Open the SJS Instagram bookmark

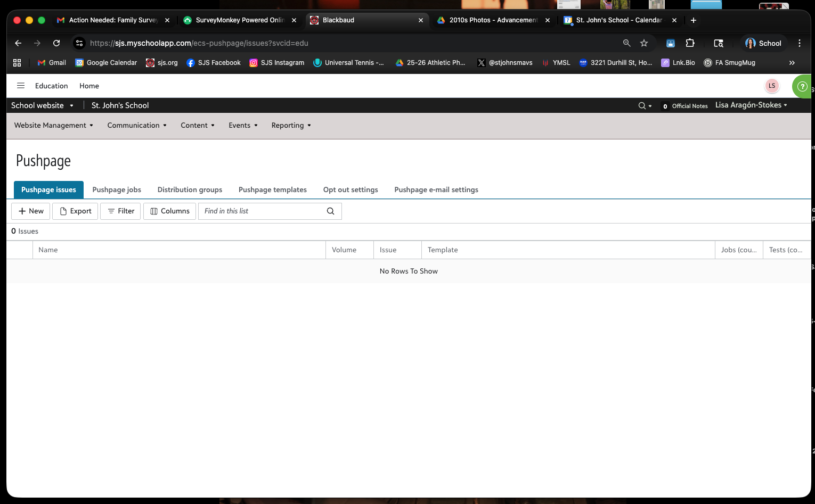(x=277, y=63)
